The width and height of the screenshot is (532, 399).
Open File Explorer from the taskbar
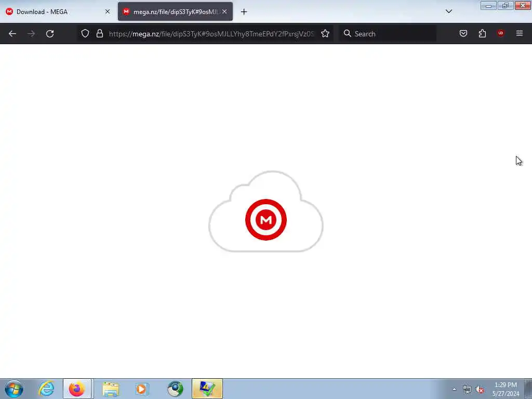[x=111, y=389]
